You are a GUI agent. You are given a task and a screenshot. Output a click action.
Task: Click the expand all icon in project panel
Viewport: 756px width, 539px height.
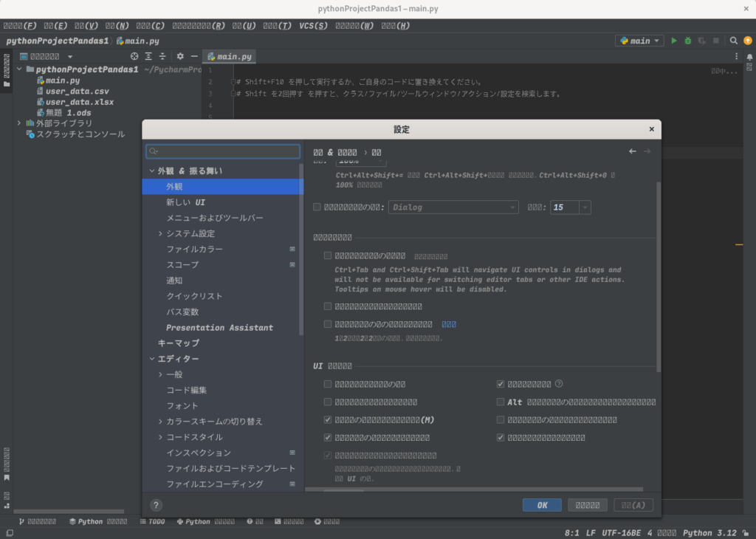click(148, 56)
